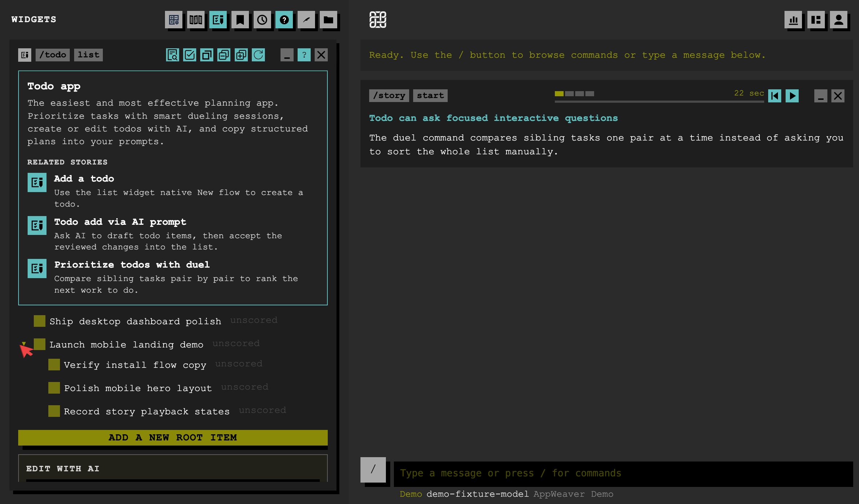Viewport: 859px width, 504px height.
Task: Refresh the todo list with reload icon
Action: 258,55
